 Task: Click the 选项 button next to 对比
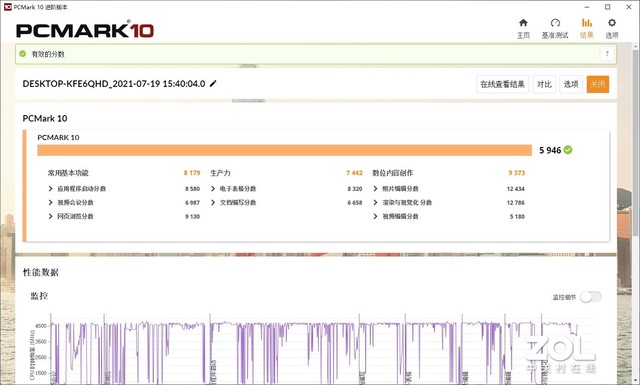click(x=571, y=85)
